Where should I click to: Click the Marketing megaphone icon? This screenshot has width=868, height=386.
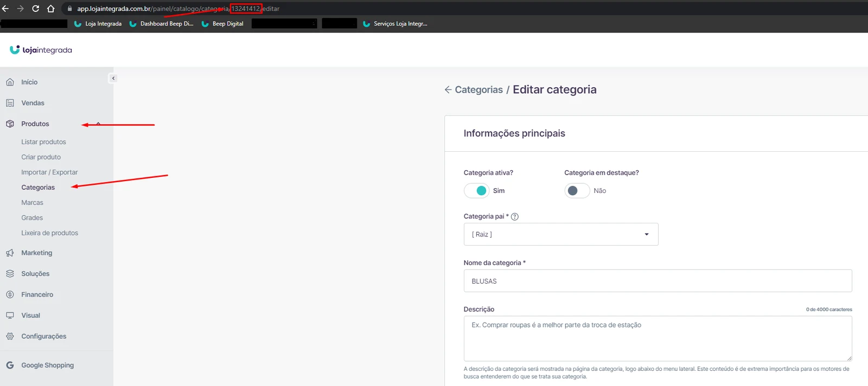tap(10, 253)
